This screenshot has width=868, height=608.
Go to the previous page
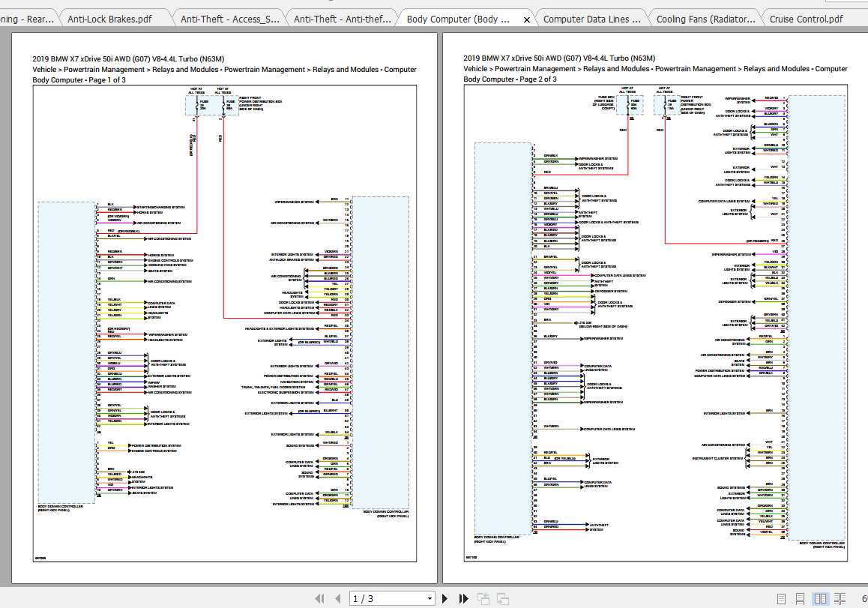(x=337, y=598)
